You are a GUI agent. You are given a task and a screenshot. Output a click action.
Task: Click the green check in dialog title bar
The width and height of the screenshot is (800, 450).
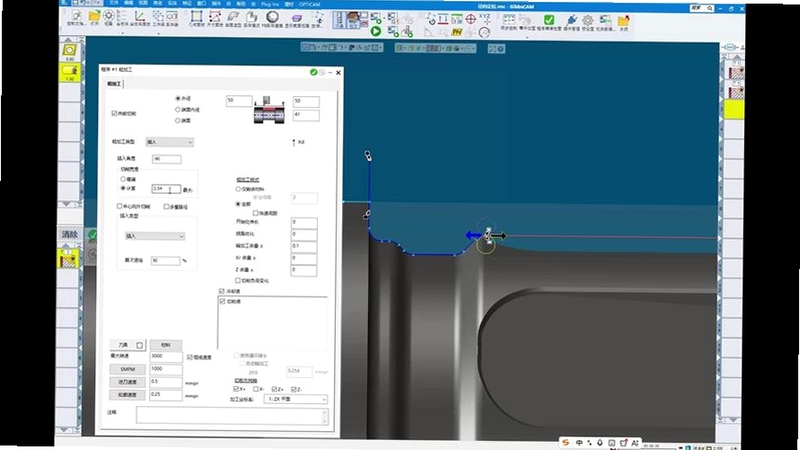314,72
